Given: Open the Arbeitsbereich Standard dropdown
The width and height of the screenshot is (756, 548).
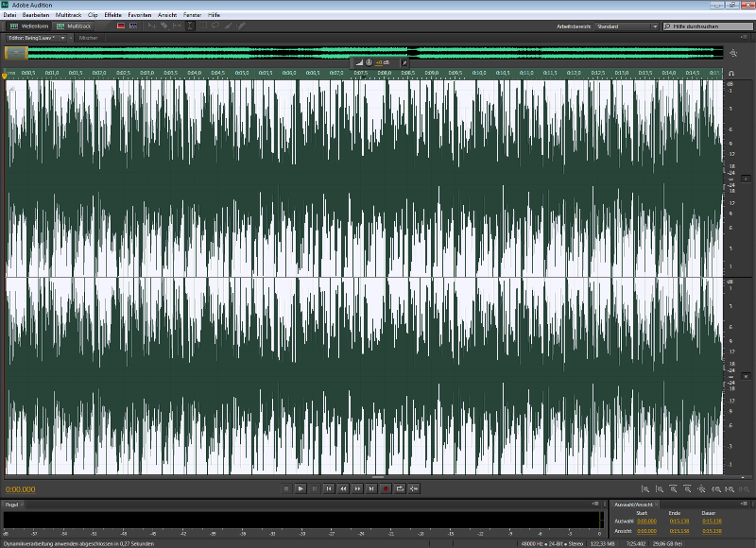Looking at the screenshot, I should (x=627, y=26).
